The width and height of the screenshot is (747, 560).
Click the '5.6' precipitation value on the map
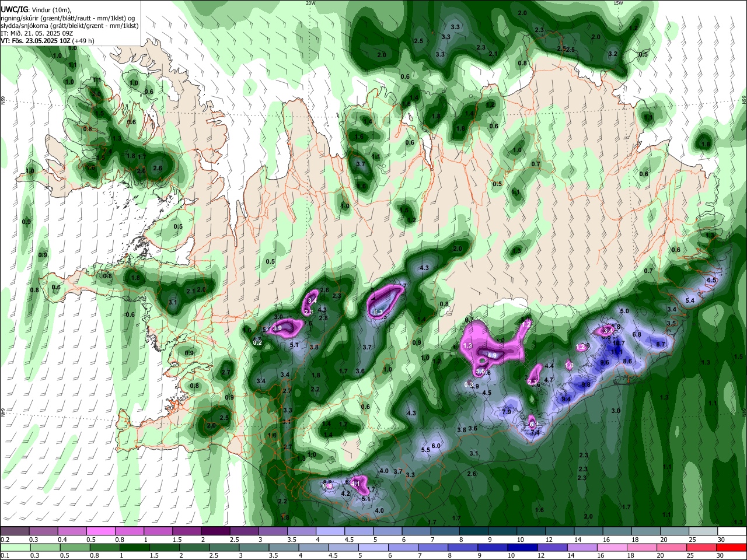point(480,372)
